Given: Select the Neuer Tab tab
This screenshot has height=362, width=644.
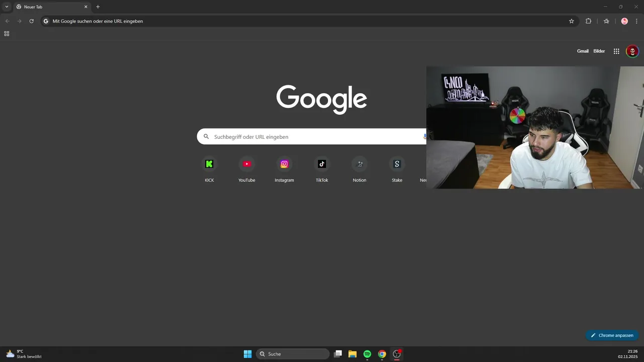Looking at the screenshot, I should tap(51, 7).
